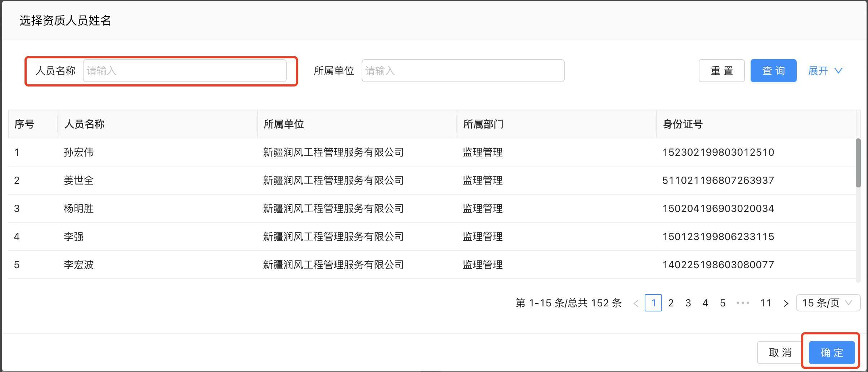Click the pagination ellipsis jump icon
The image size is (868, 372).
[743, 303]
